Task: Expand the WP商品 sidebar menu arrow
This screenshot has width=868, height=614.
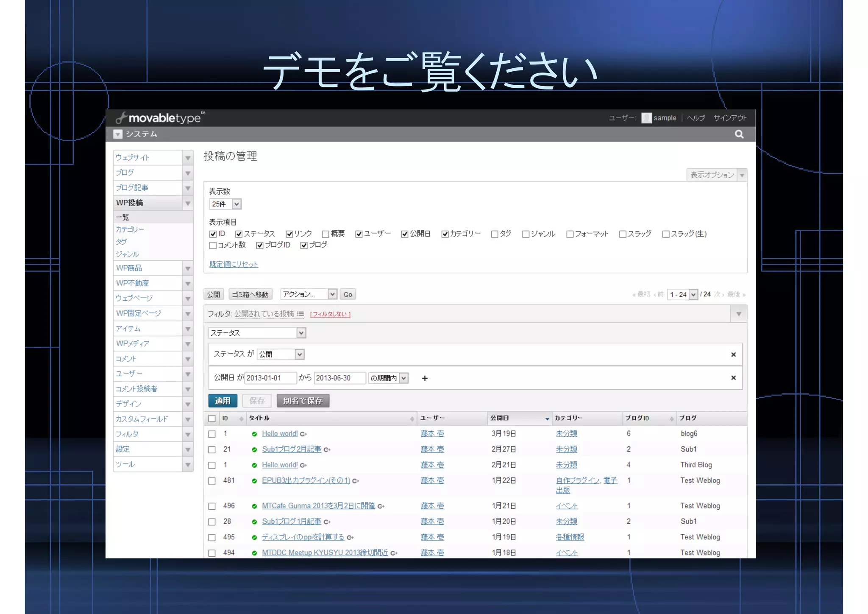Action: [188, 268]
